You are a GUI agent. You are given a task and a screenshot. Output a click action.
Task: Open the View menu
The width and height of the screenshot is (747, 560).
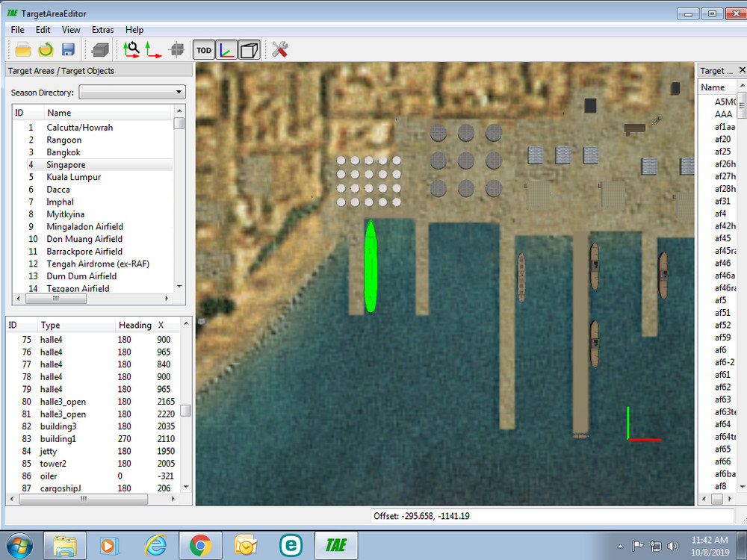click(71, 30)
